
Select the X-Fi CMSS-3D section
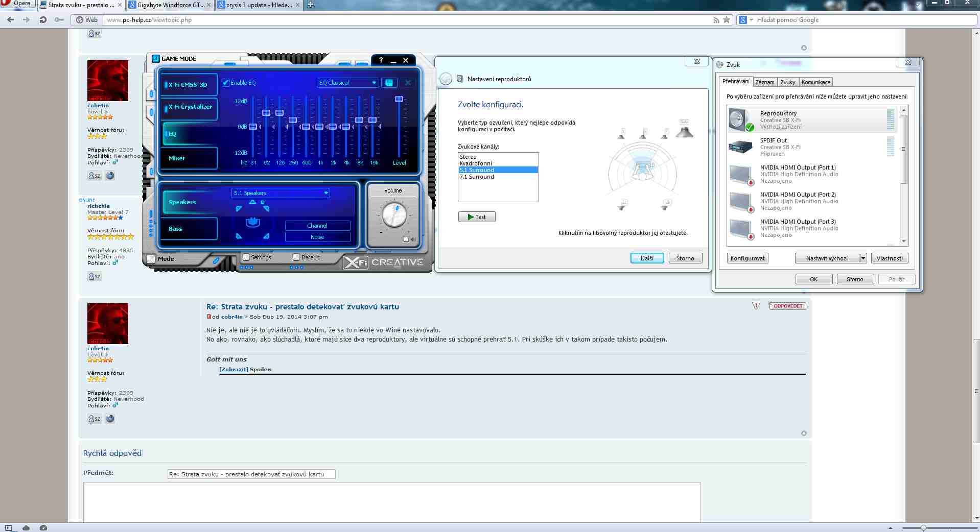189,85
